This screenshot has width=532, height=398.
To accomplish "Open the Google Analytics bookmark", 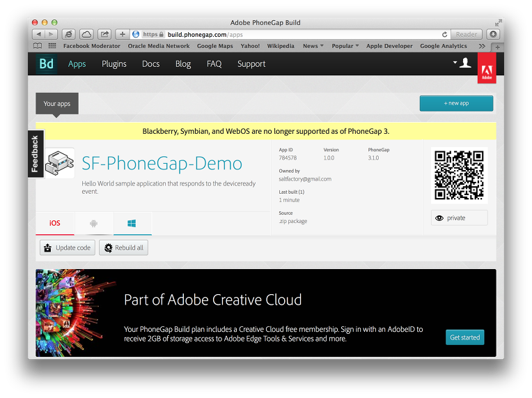I will coord(443,46).
